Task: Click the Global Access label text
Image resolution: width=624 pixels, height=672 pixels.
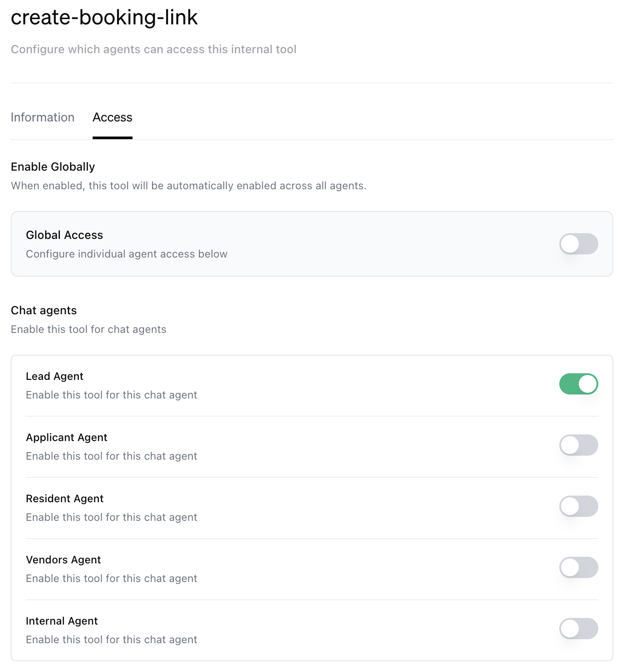Action: point(64,235)
